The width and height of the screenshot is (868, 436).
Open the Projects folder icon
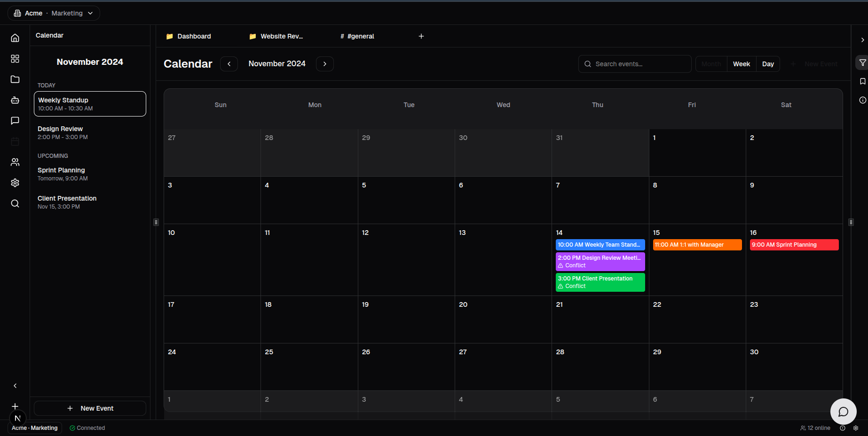pos(15,79)
